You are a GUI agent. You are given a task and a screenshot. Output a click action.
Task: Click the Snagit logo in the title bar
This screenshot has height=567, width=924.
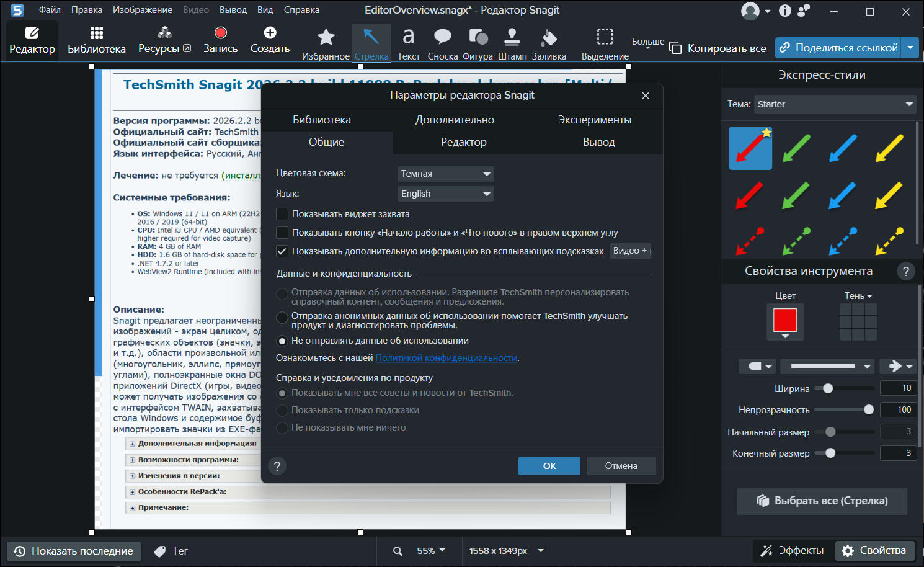(x=17, y=11)
